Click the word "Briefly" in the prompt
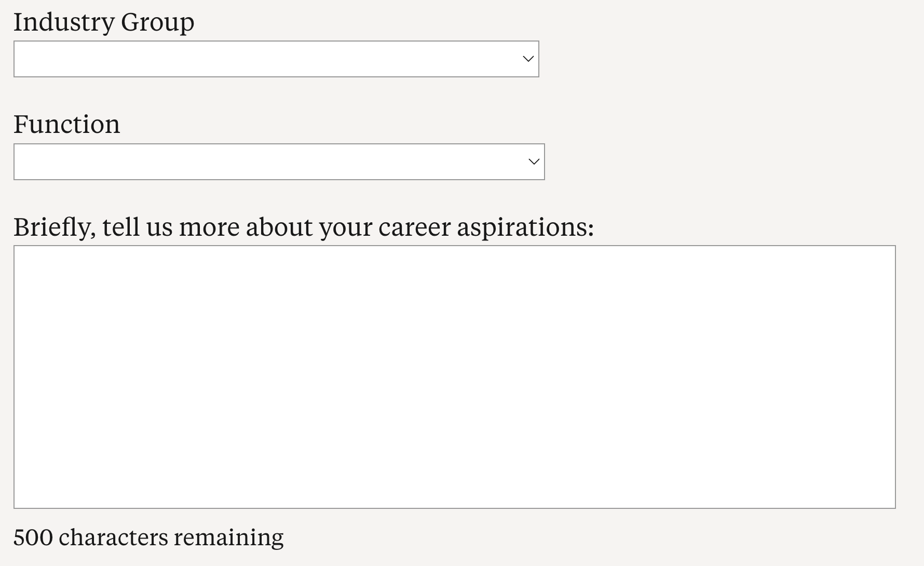Viewport: 924px width, 566px height. 54,227
